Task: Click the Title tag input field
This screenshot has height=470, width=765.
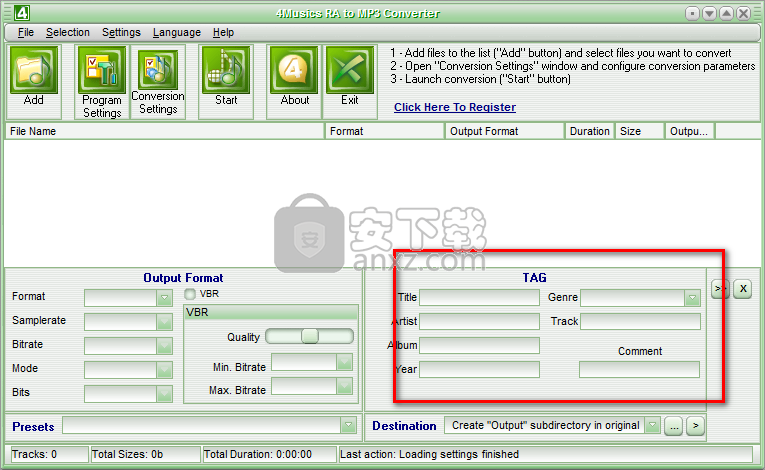Action: tap(479, 297)
